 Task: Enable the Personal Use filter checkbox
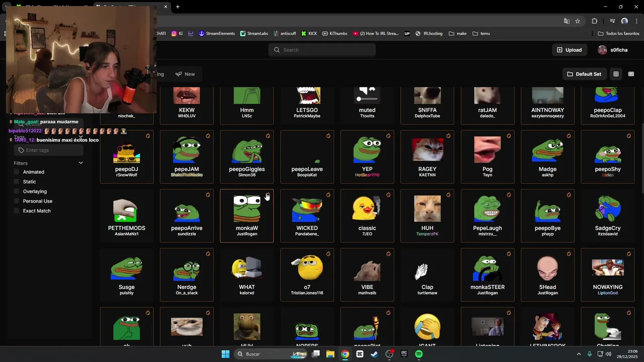pos(17,201)
